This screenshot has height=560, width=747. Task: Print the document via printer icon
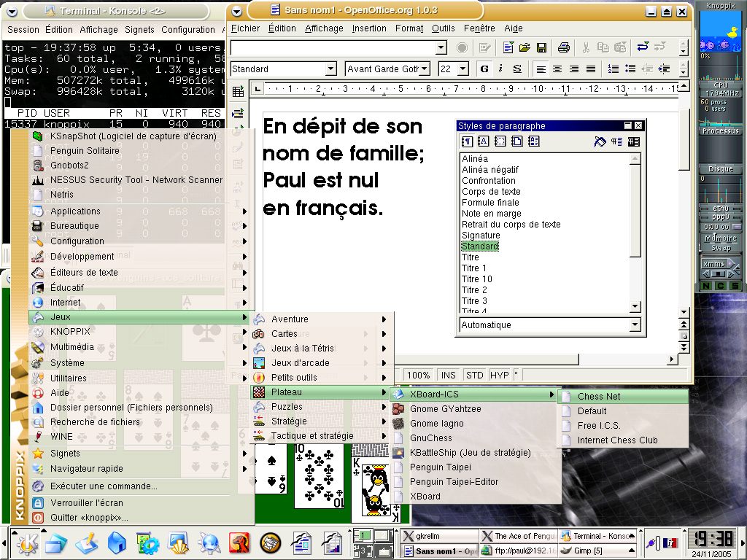click(x=564, y=47)
